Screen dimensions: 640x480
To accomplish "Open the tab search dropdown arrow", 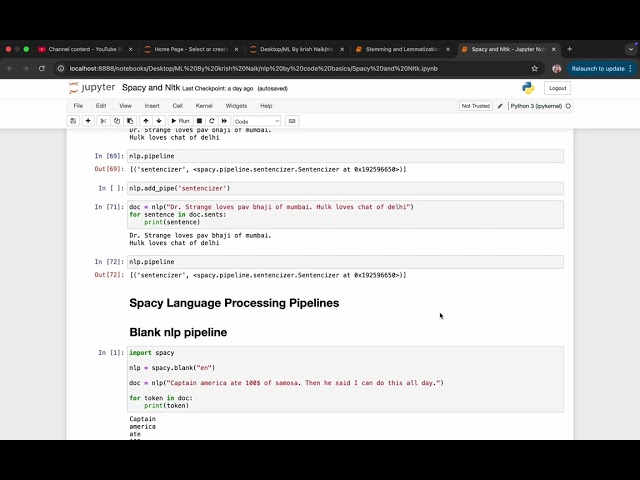I will [x=631, y=49].
